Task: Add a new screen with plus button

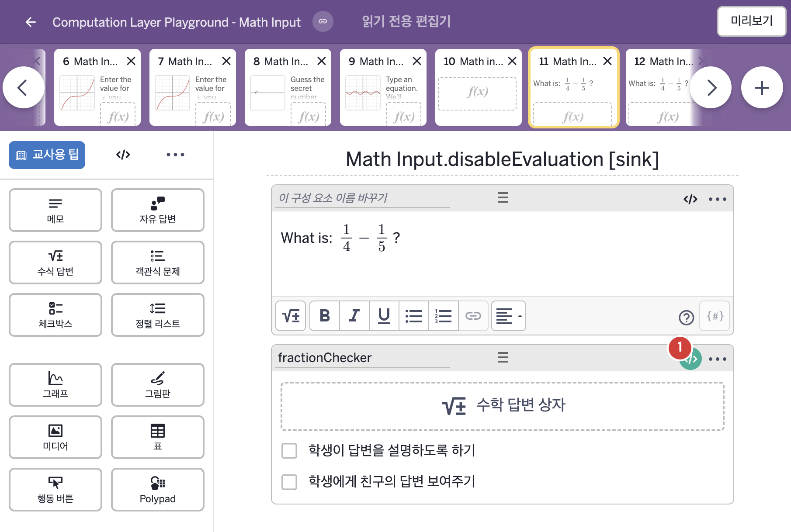Action: pos(762,87)
